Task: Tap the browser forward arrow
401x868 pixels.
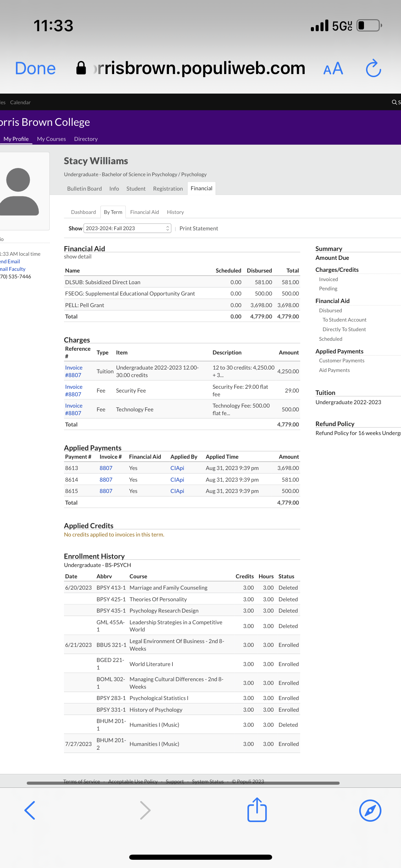Action: click(145, 810)
